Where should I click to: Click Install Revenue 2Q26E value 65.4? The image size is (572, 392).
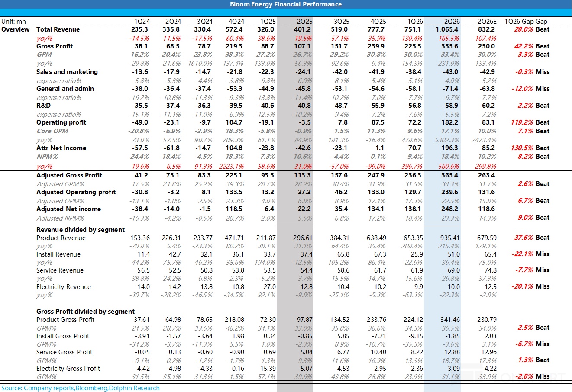(491, 254)
